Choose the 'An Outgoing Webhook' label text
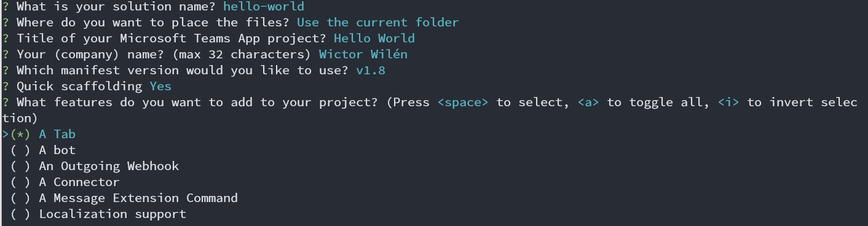The height and width of the screenshot is (226, 868). (x=109, y=166)
